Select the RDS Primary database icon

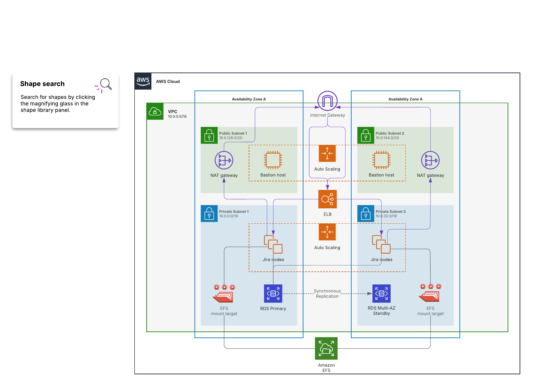click(x=273, y=293)
